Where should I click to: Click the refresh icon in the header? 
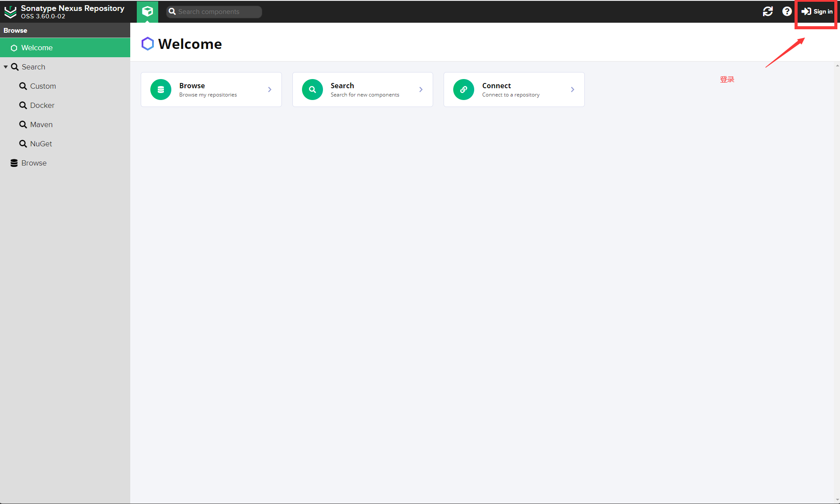pyautogui.click(x=768, y=11)
